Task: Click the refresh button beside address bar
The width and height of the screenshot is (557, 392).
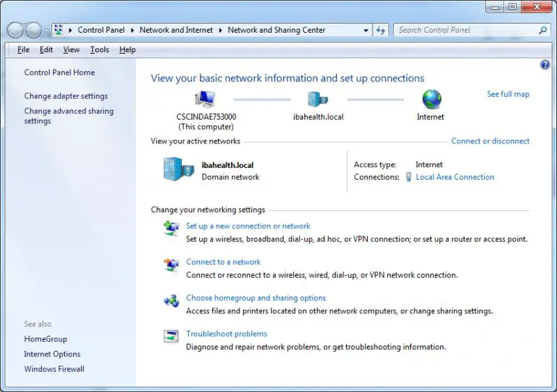Action: coord(380,31)
